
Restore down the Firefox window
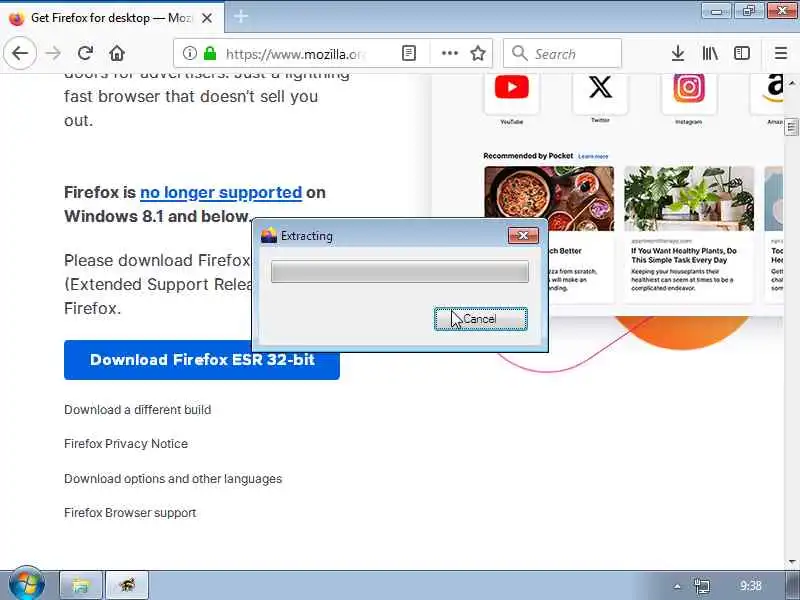pos(749,11)
